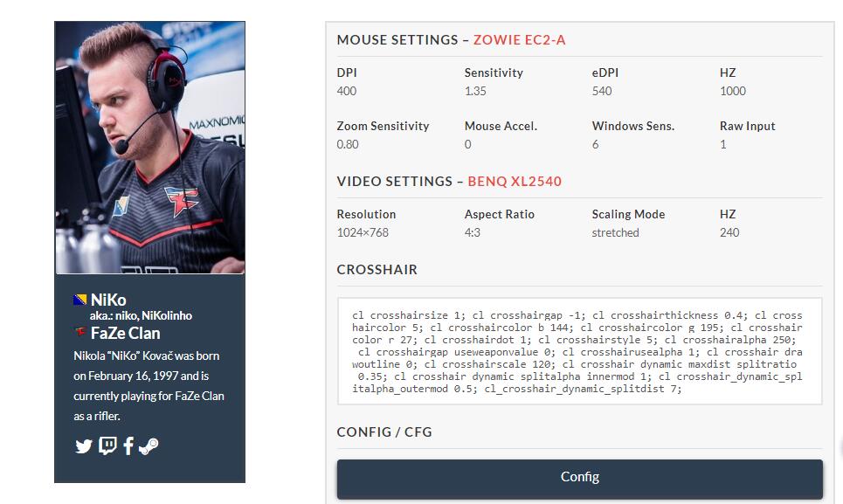The image size is (843, 504).
Task: Click the FaZe Clan team name
Action: coord(126,333)
